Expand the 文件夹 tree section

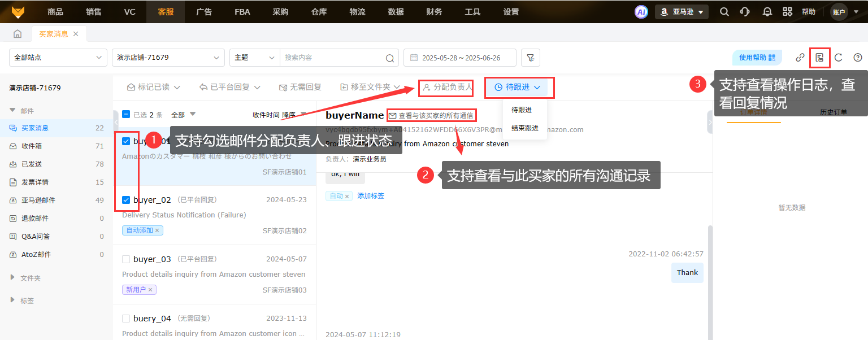(x=12, y=278)
